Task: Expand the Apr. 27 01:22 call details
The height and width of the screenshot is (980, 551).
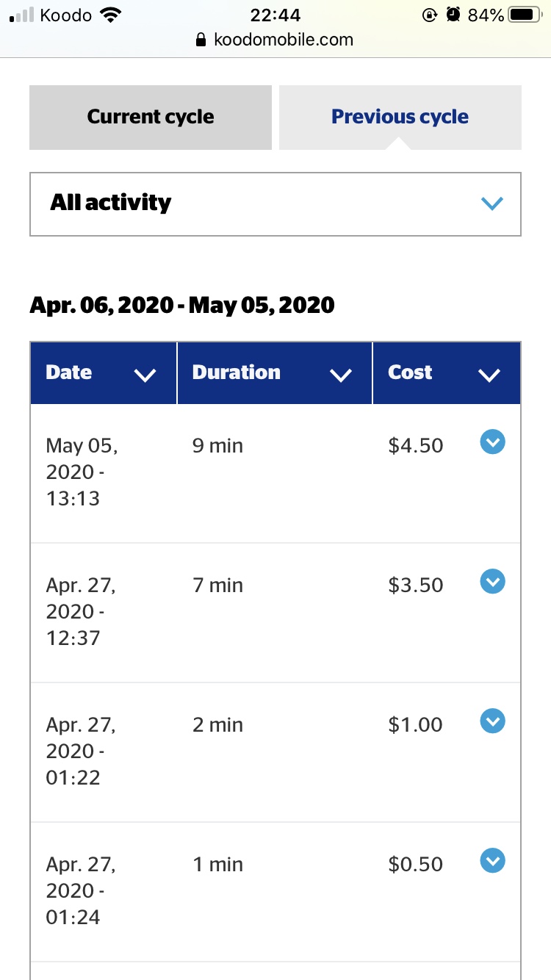Action: 492,721
